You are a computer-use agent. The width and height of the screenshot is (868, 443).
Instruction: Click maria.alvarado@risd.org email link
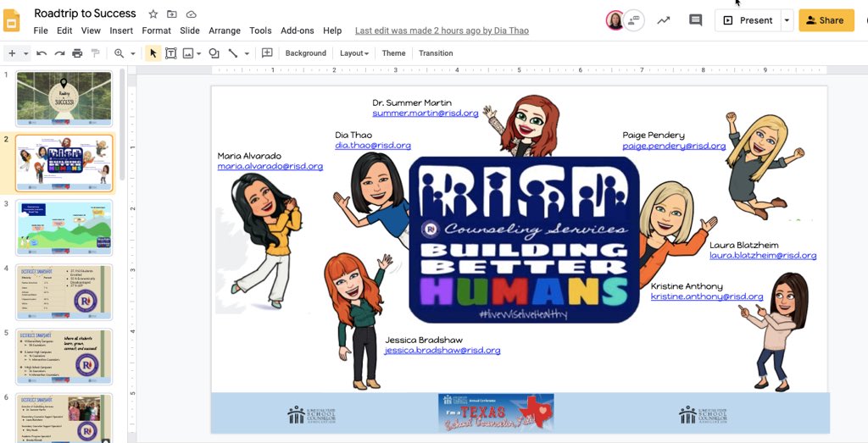pos(270,166)
